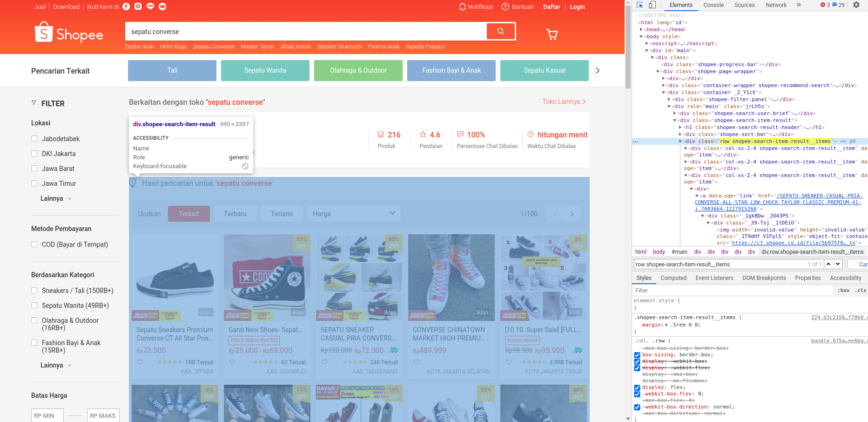
Task: Expand Lainnya under Lokasi filters
Action: point(56,198)
